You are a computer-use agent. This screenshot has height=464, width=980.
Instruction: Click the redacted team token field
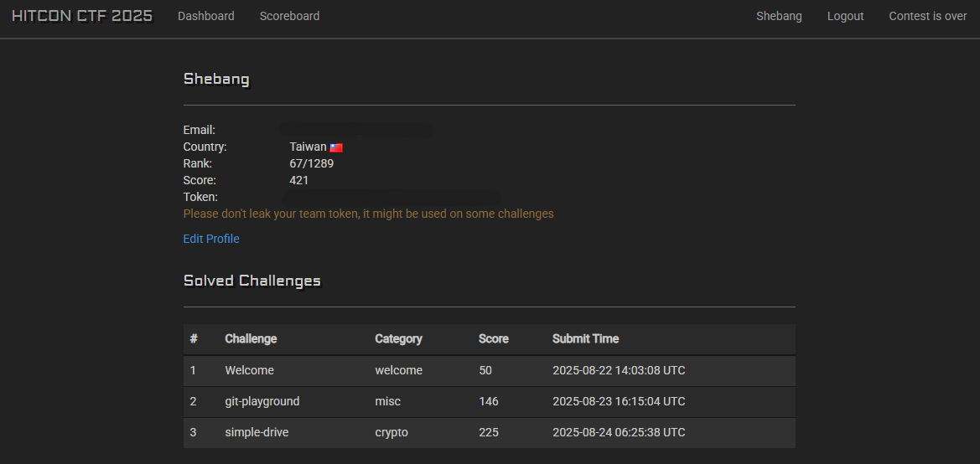pyautogui.click(x=390, y=197)
